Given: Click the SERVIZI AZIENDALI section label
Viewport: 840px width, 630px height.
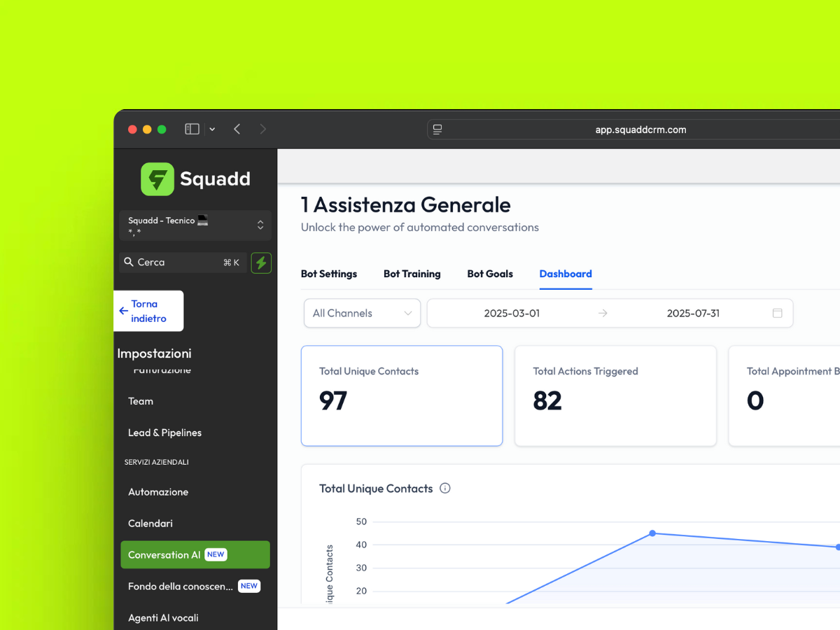Looking at the screenshot, I should pos(157,462).
